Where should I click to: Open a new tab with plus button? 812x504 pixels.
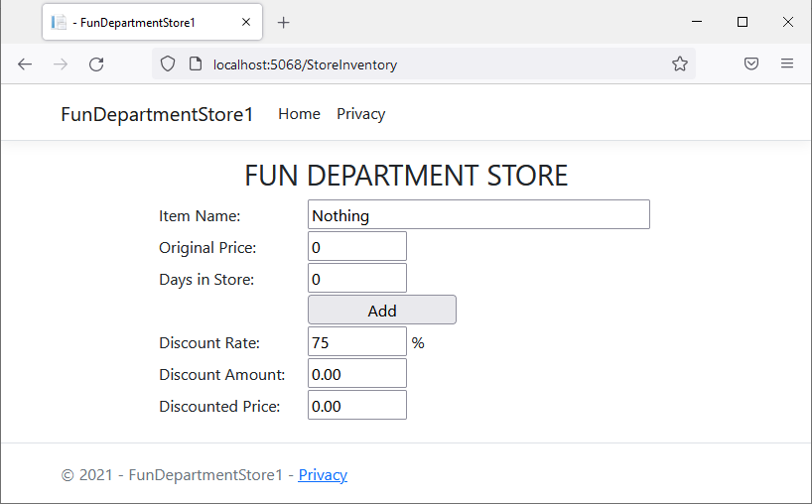pos(283,22)
